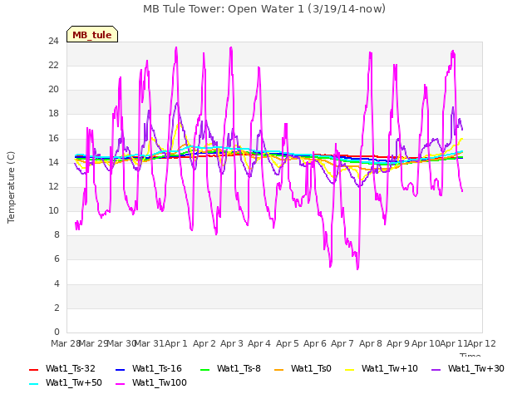The width and height of the screenshot is (532, 399).
Task: Select the Wat1_Ts-16 legend label
Action: tap(157, 369)
